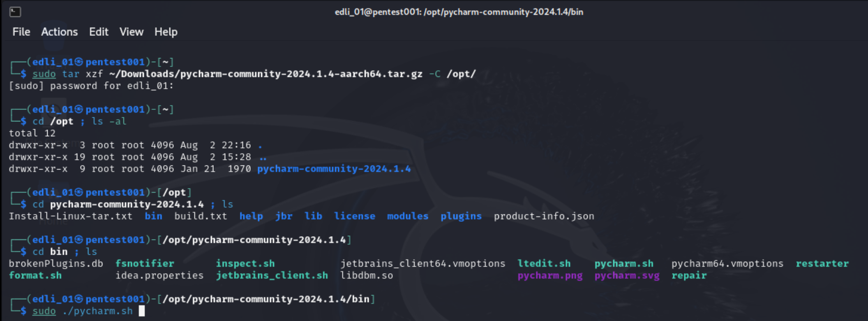
Task: Click 'fsnotifier' executable name
Action: coord(145,263)
